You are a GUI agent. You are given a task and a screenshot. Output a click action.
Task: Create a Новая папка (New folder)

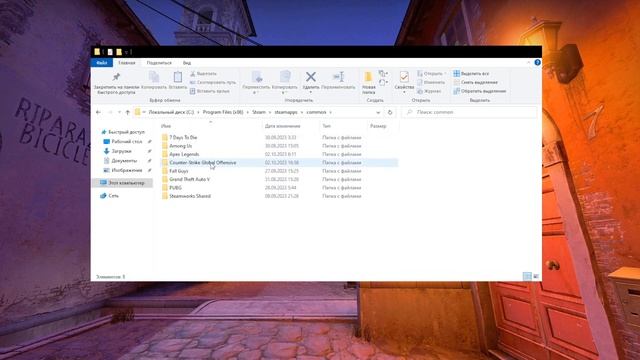(x=369, y=82)
